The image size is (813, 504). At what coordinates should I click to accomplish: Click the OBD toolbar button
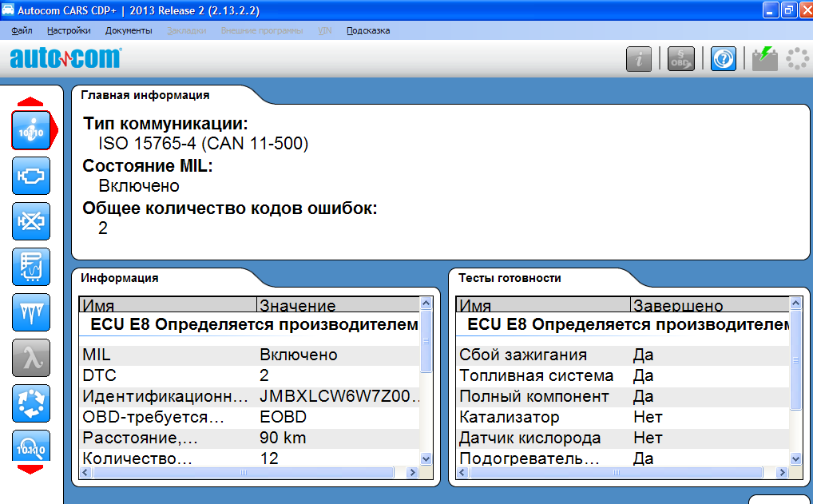pyautogui.click(x=681, y=58)
